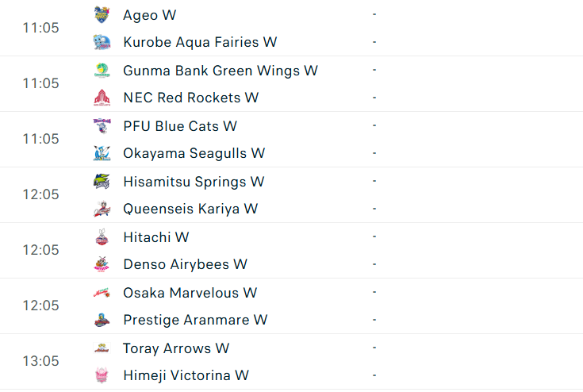Screen dimensions: 583x392
Task: Click the Himeji Victorina W score dash
Action: (374, 375)
